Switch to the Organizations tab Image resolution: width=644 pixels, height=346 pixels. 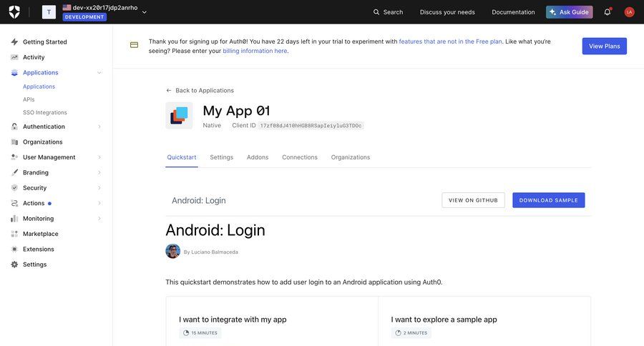point(351,157)
